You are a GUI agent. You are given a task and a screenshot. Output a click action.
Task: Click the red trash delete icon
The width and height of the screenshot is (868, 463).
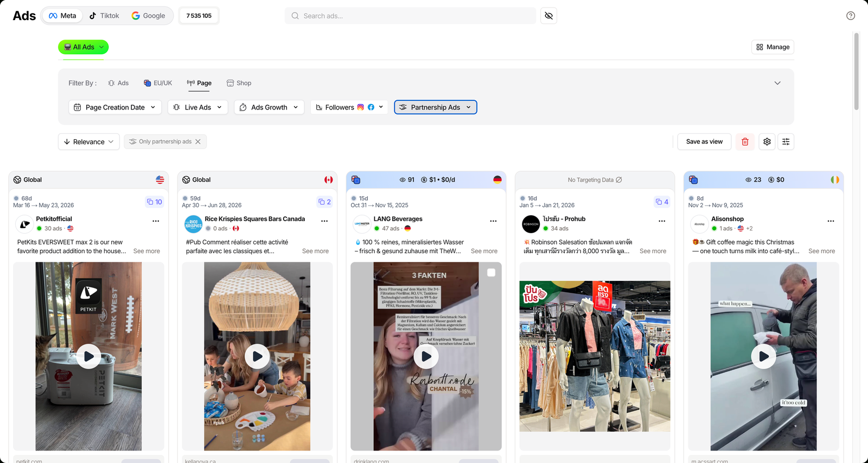pos(745,142)
